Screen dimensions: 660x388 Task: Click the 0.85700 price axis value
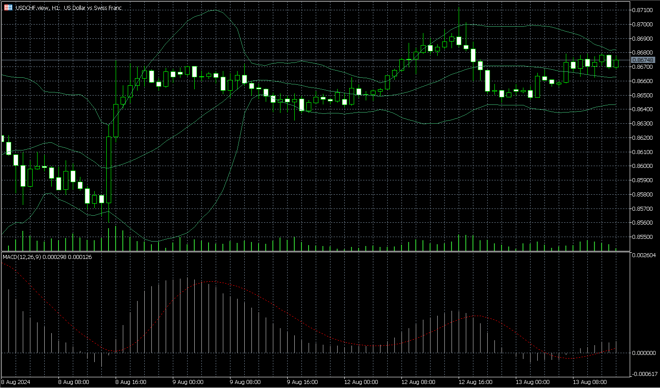643,209
